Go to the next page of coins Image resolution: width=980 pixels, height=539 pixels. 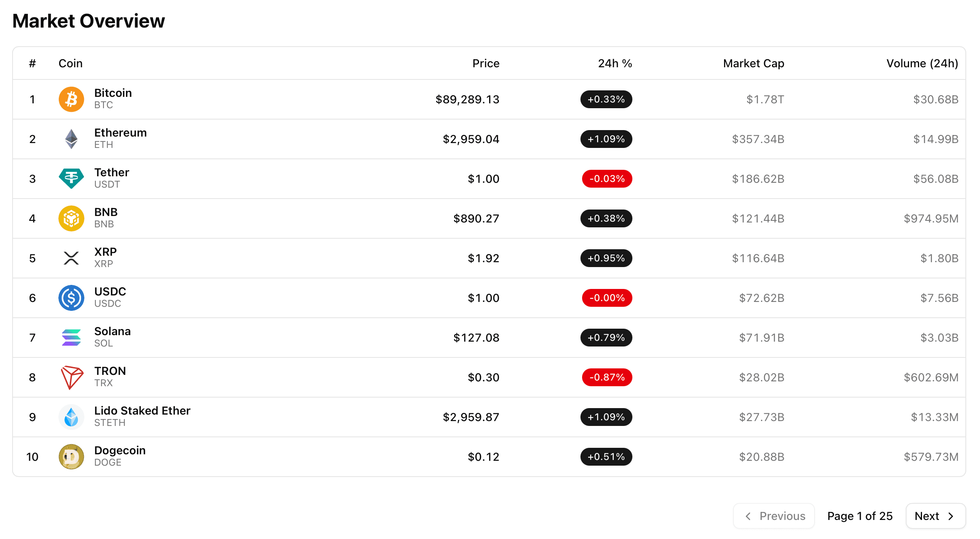[x=935, y=515]
